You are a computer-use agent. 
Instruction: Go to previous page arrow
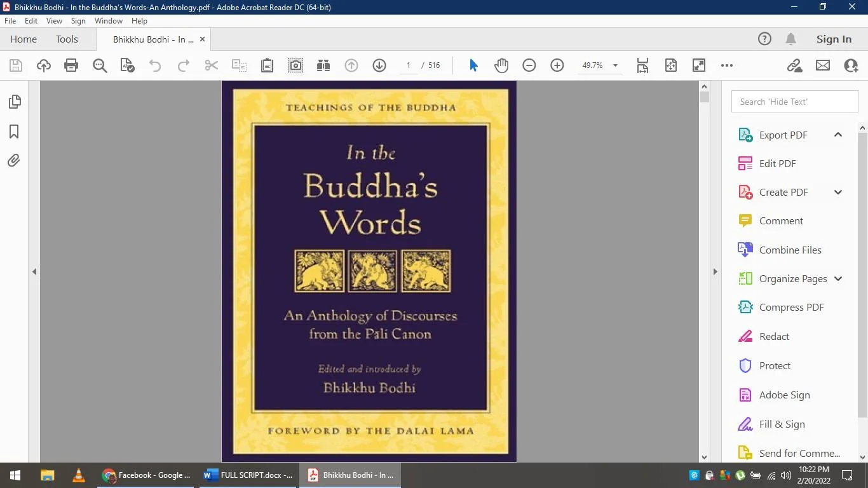pyautogui.click(x=351, y=65)
